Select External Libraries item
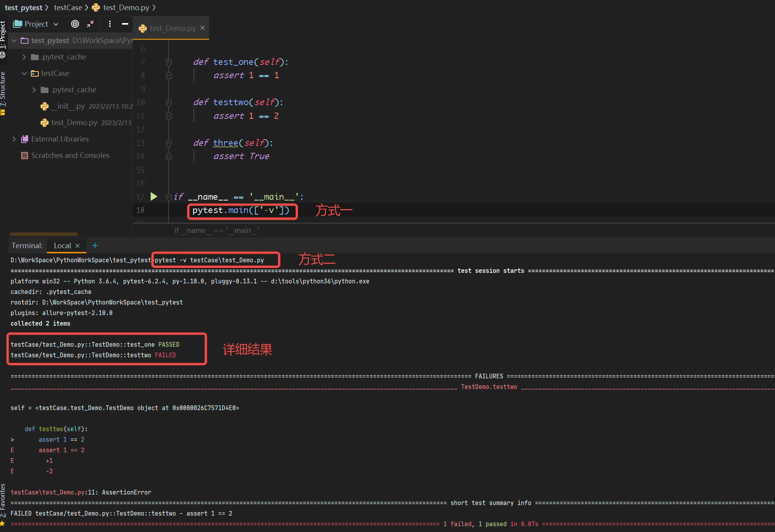Screen dimensions: 775x532 (60, 139)
